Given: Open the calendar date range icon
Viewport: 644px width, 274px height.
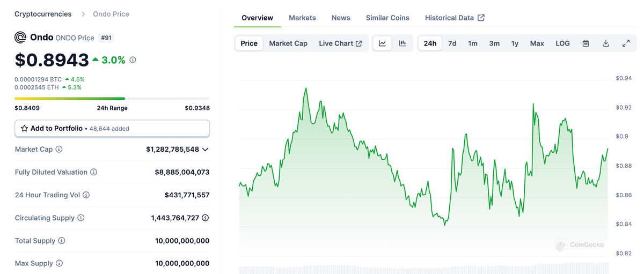Looking at the screenshot, I should 586,43.
